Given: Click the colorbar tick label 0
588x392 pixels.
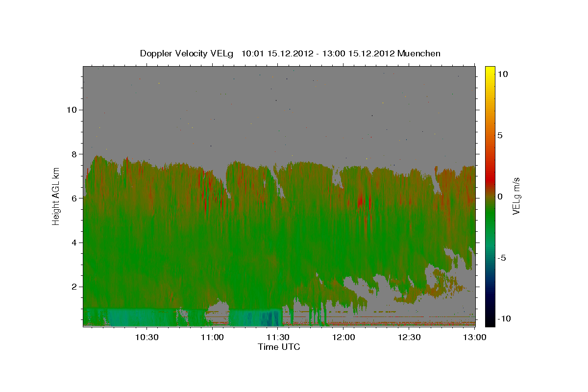Looking at the screenshot, I should pyautogui.click(x=499, y=196).
